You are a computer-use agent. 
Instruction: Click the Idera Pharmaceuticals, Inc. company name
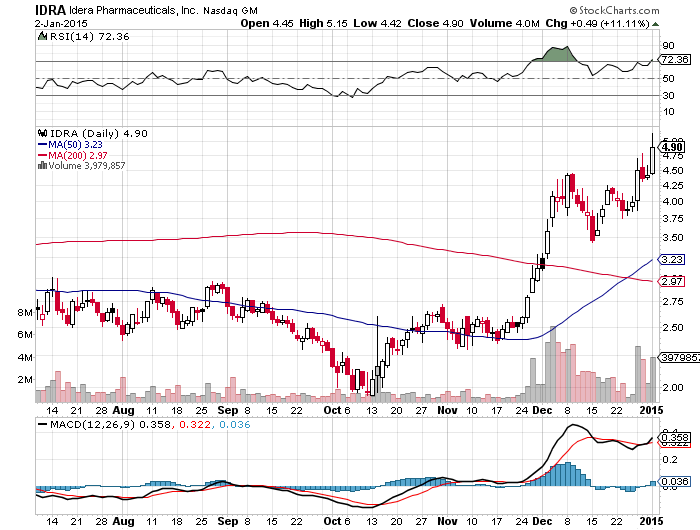(133, 10)
